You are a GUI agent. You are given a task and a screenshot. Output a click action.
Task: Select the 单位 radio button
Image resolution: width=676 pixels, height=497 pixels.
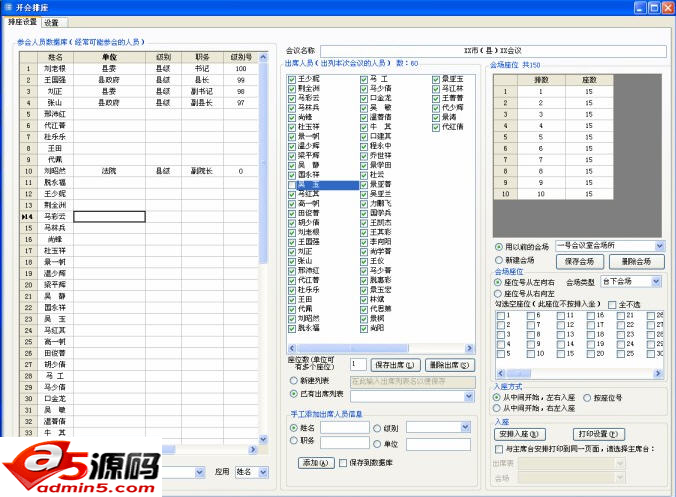377,444
